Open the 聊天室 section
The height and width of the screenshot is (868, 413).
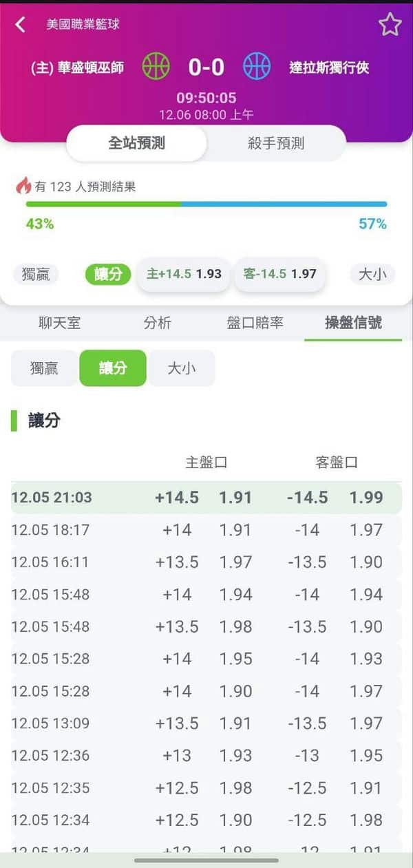[59, 324]
